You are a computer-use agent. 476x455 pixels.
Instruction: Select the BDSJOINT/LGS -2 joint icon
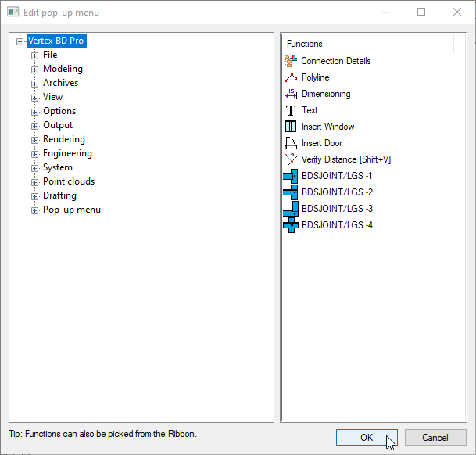click(x=291, y=192)
